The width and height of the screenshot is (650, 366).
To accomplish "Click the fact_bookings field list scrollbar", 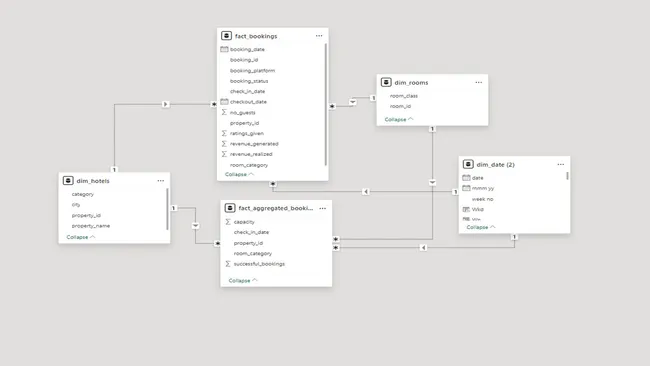I will (x=326, y=104).
